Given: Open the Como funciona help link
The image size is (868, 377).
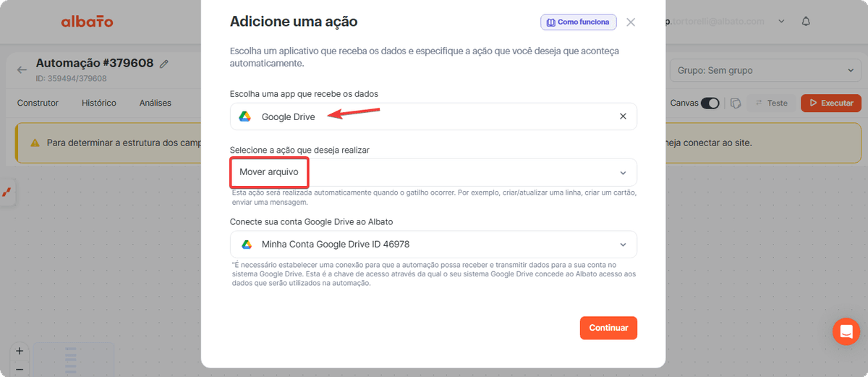Looking at the screenshot, I should 579,22.
